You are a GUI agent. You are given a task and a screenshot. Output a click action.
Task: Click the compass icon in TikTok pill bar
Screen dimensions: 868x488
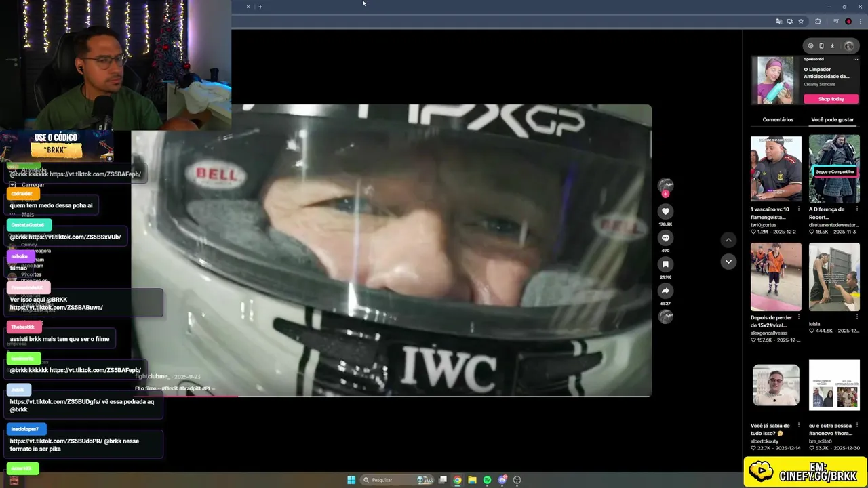810,46
